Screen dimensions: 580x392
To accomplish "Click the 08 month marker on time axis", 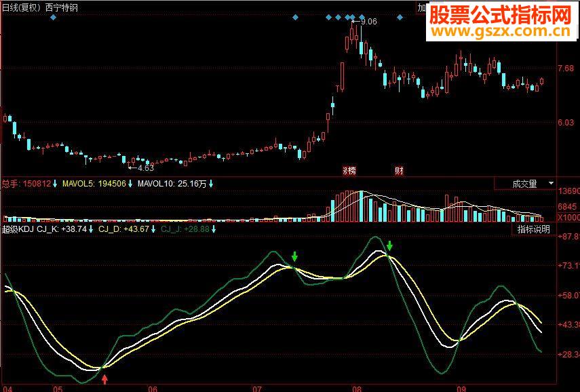I will pos(357,389).
